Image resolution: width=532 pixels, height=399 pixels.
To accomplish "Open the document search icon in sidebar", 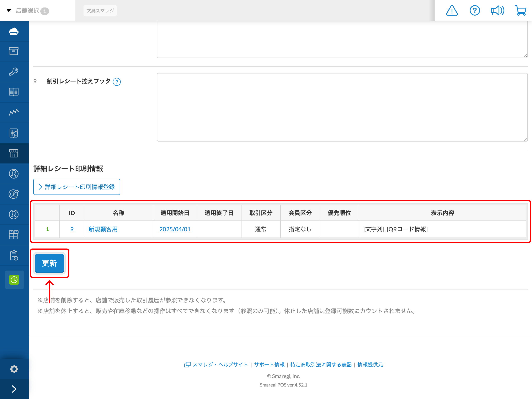I will (x=14, y=133).
